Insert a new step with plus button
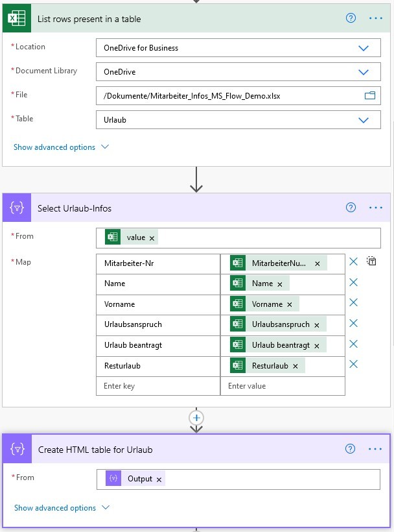The height and width of the screenshot is (532, 394). (x=196, y=418)
